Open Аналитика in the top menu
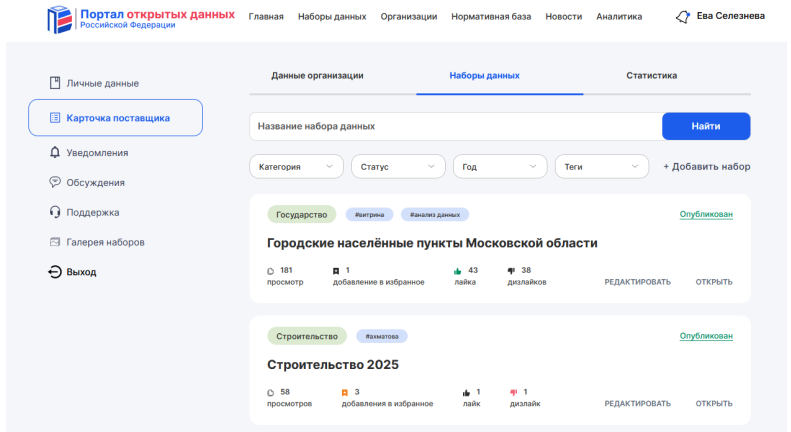The height and width of the screenshot is (432, 791). 619,17
